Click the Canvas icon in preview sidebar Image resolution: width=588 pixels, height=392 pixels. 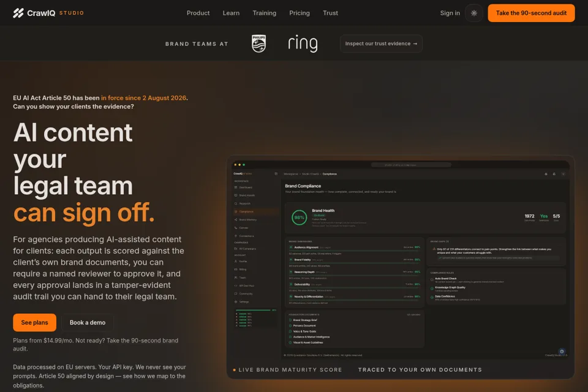[236, 228]
